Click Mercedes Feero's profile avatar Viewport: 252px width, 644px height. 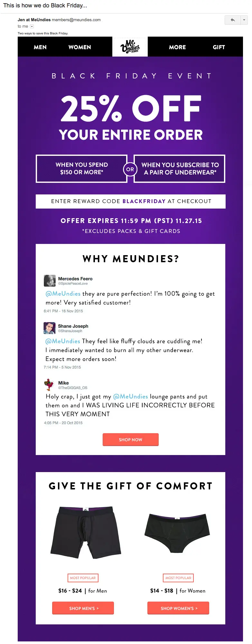coord(50,281)
